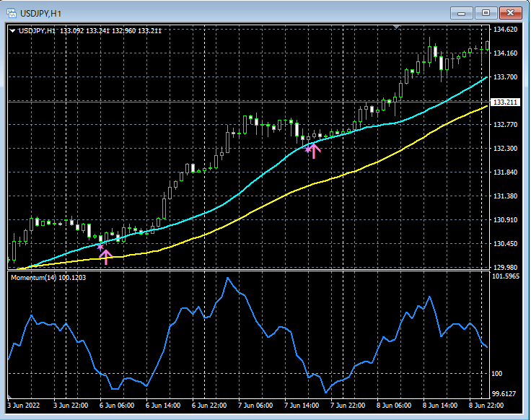Click the 99.6127 momentum scale value
This screenshot has height=420, width=531.
(504, 393)
